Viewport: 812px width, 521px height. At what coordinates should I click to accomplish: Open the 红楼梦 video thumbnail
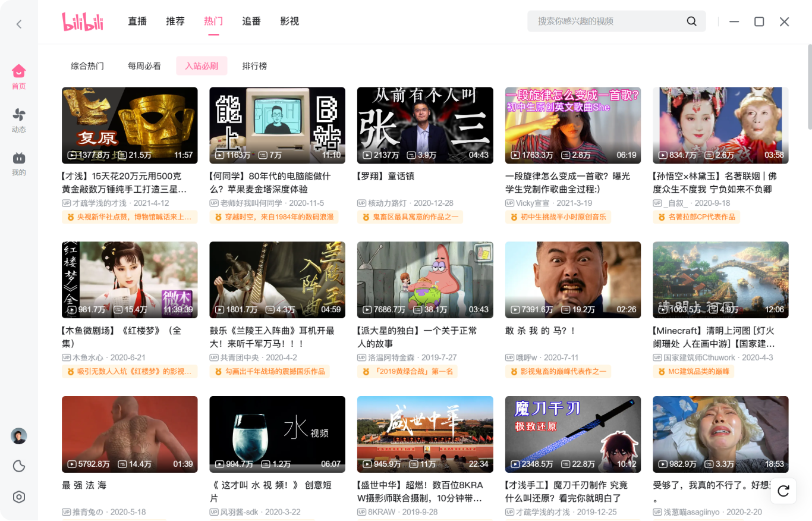pyautogui.click(x=129, y=280)
